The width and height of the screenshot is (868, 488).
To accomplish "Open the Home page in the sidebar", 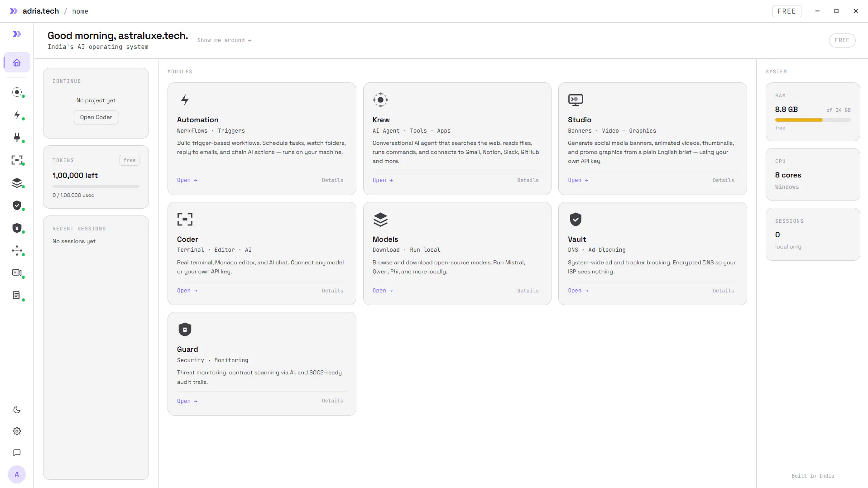I will click(x=17, y=62).
